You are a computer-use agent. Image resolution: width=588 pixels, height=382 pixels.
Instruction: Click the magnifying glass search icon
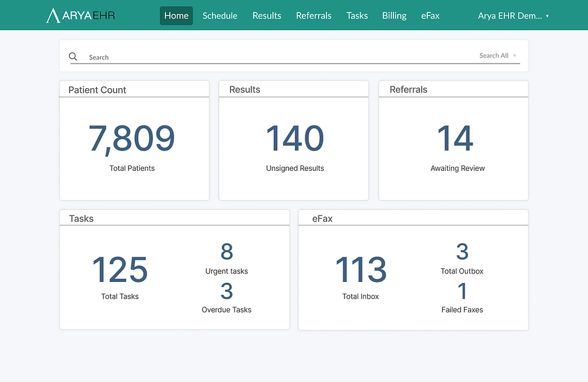(x=73, y=56)
